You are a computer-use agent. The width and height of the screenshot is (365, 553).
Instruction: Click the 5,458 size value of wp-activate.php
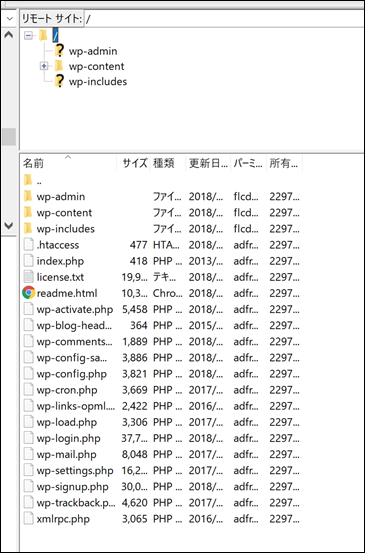[x=135, y=310]
